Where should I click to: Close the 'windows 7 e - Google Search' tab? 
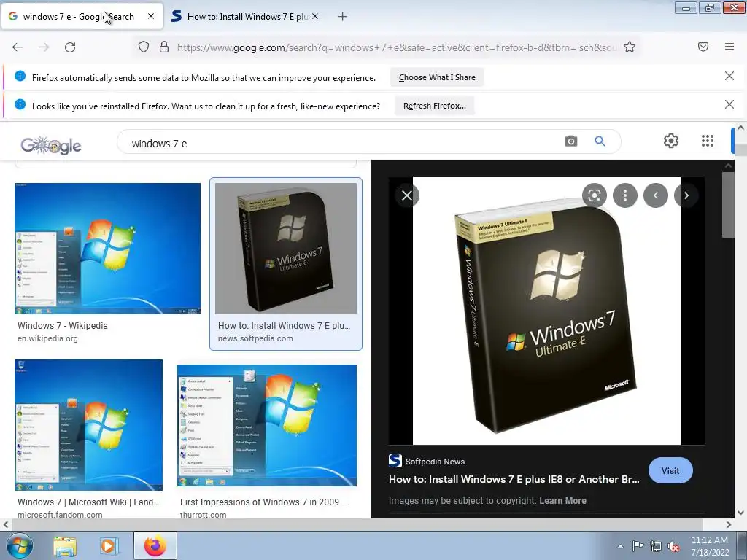tap(150, 16)
